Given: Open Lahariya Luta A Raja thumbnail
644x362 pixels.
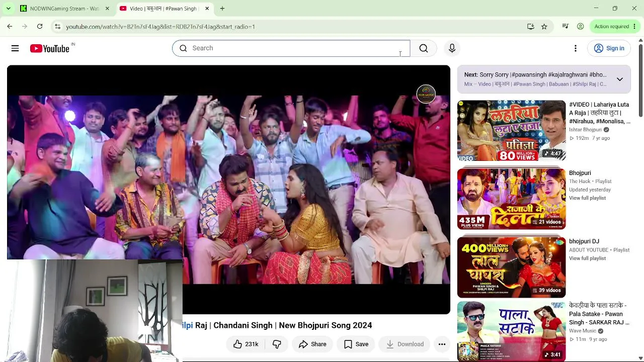Looking at the screenshot, I should [x=511, y=131].
